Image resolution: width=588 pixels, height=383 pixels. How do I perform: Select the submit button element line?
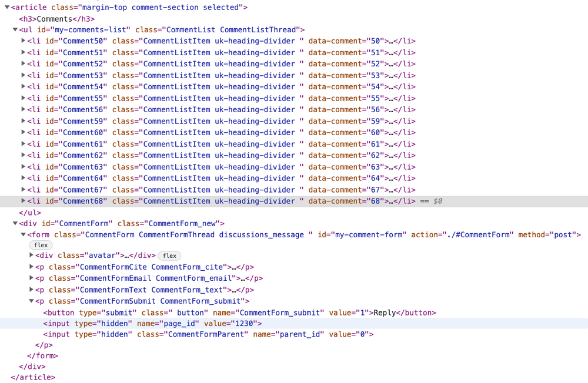coord(235,313)
